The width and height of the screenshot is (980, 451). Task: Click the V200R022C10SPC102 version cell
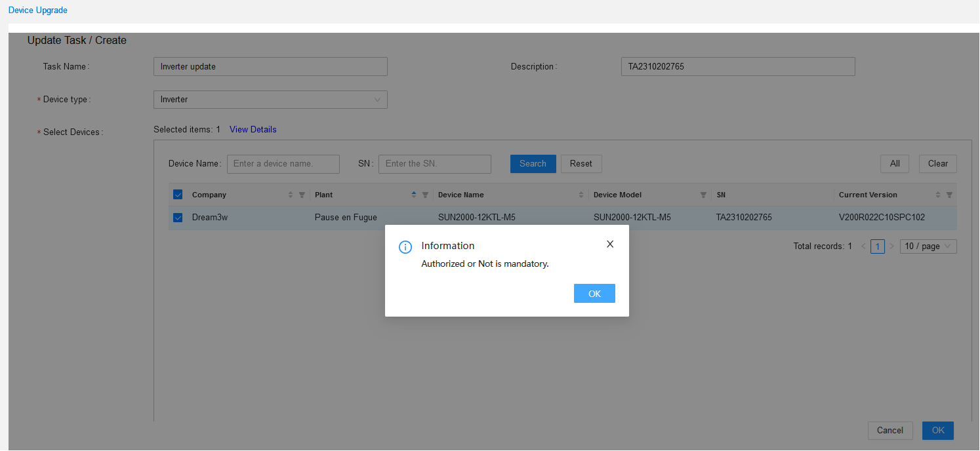coord(882,218)
